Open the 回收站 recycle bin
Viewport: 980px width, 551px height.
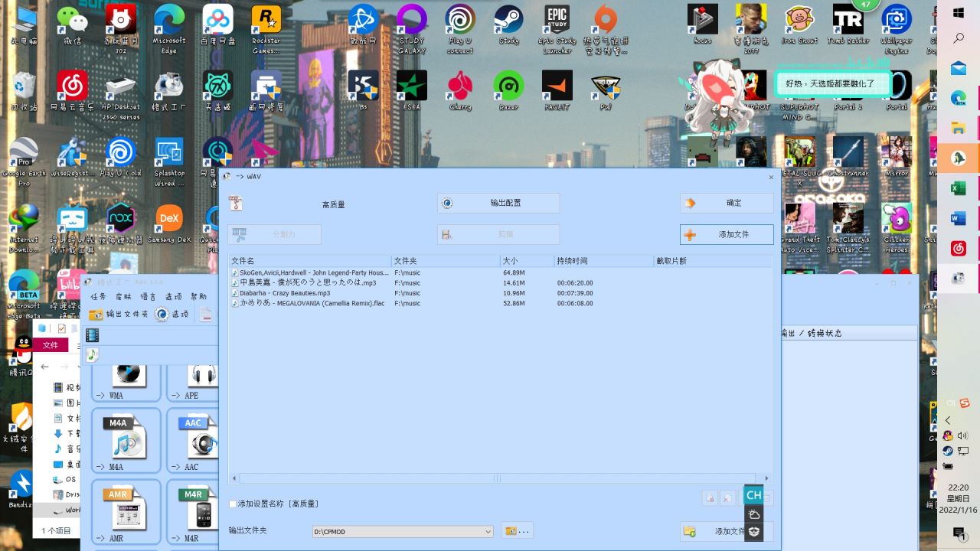click(x=24, y=92)
